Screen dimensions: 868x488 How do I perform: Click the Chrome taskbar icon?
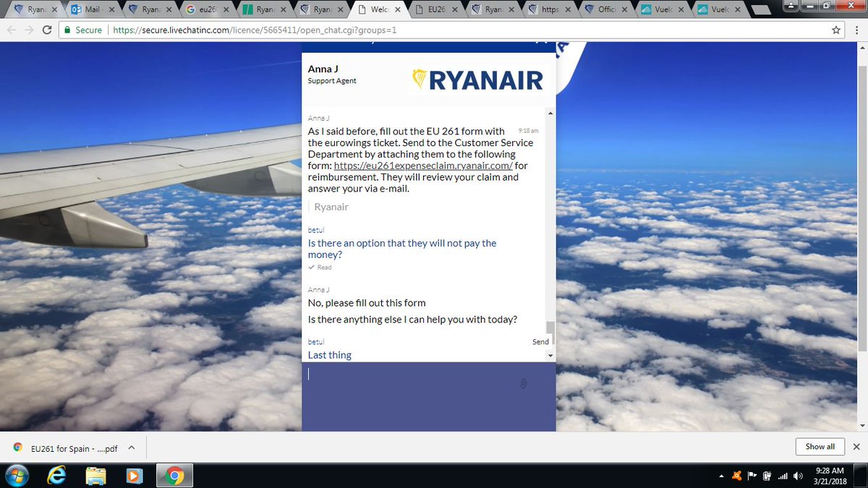pyautogui.click(x=174, y=476)
